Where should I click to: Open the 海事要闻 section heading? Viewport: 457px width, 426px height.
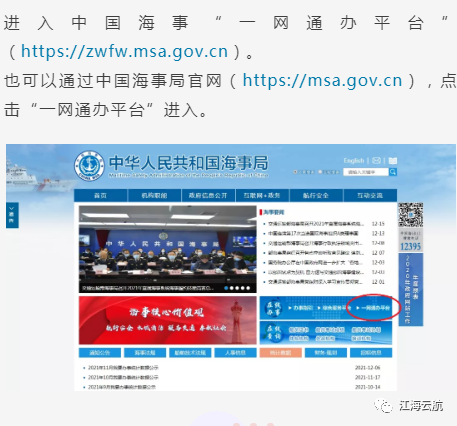click(274, 212)
